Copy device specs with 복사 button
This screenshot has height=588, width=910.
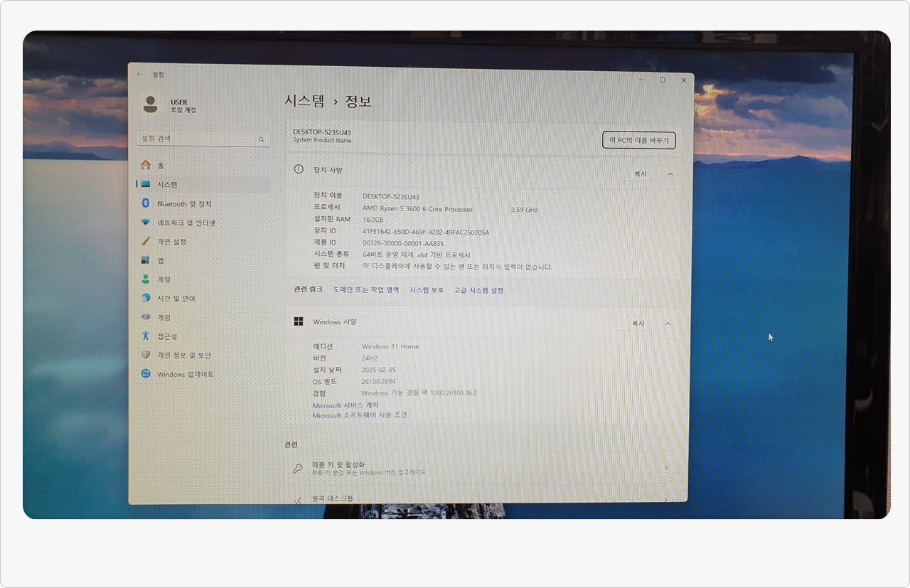point(640,173)
